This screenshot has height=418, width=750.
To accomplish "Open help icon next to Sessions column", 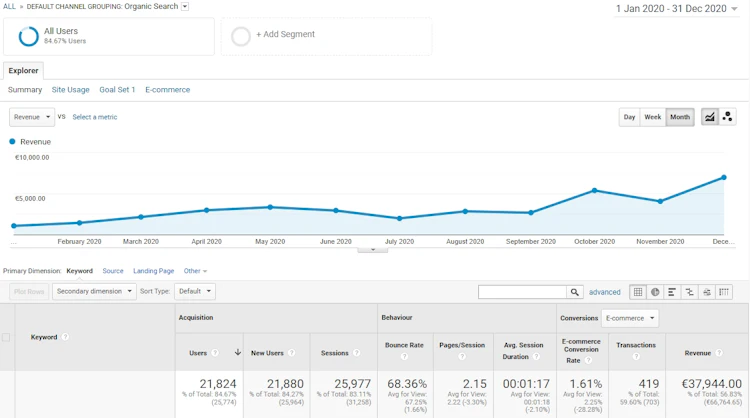I will point(356,353).
